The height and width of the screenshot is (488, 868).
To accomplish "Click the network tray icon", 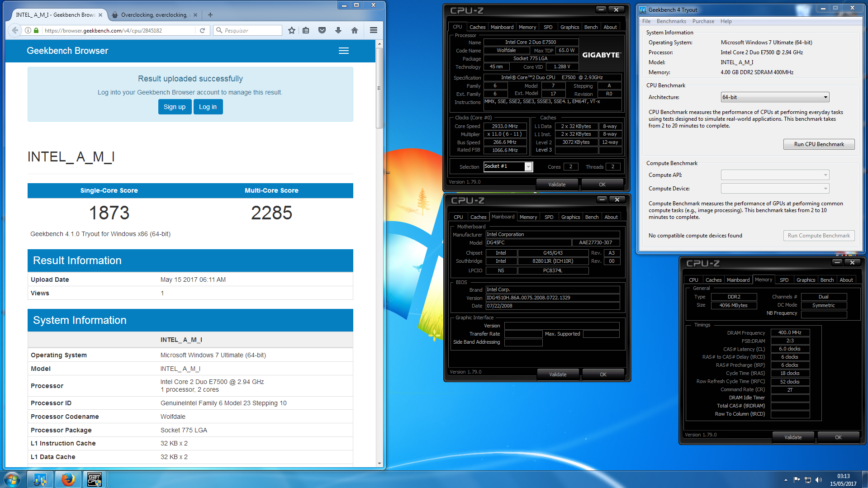I will [x=808, y=480].
